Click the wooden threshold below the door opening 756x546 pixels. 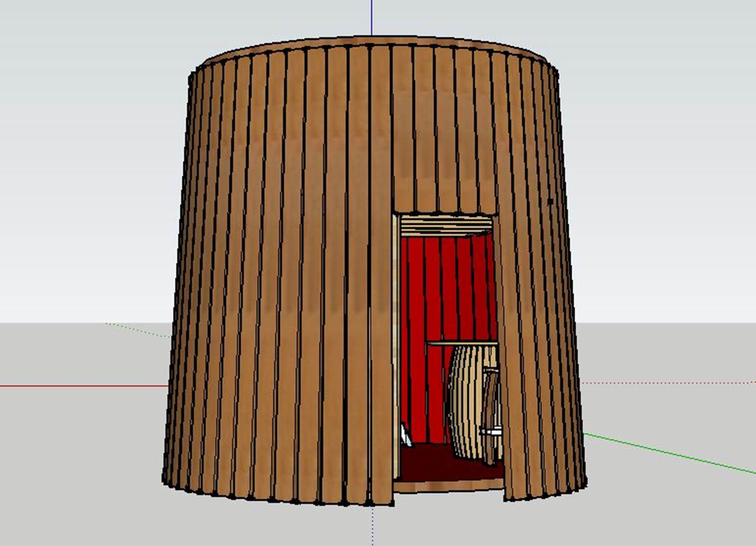pyautogui.click(x=449, y=486)
